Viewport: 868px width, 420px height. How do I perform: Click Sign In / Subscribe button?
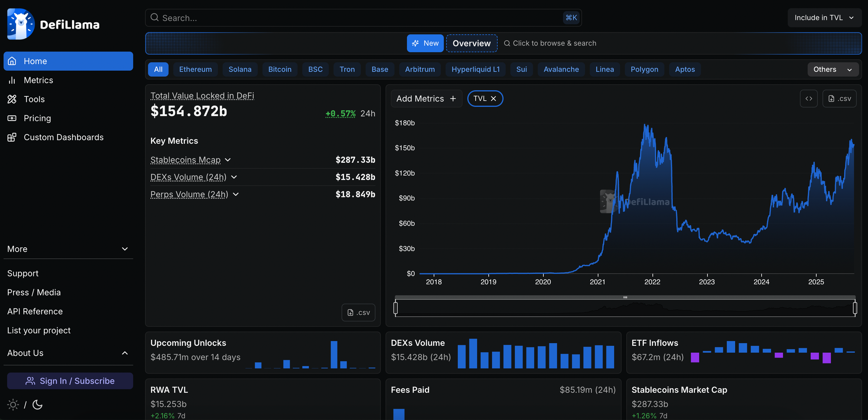coord(70,381)
